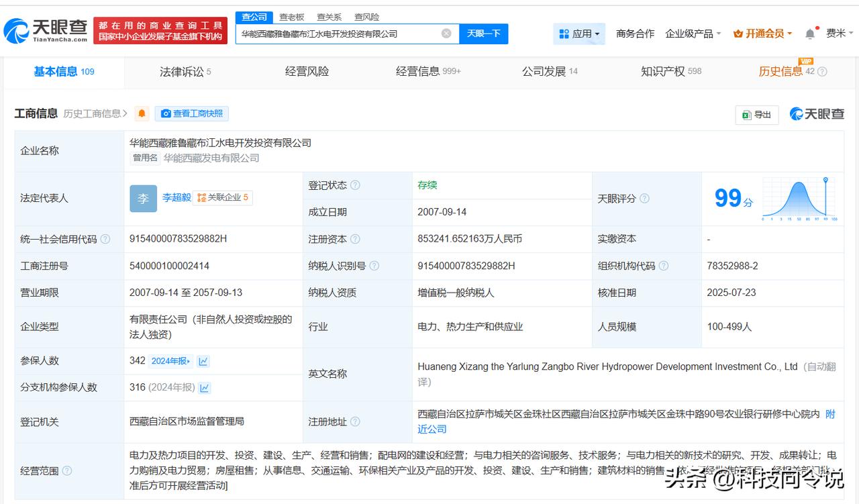Clear the search box with the X icon
859x504 pixels.
446,34
